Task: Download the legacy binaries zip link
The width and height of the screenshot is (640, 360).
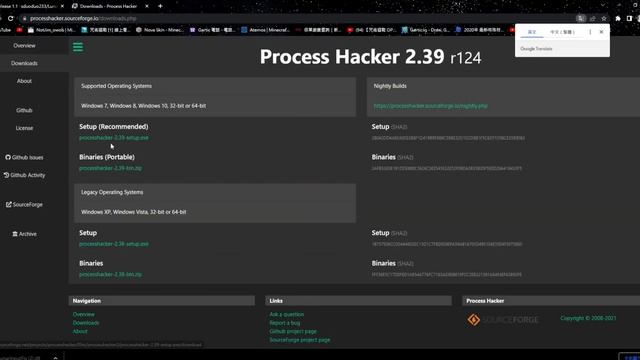Action: [x=111, y=274]
